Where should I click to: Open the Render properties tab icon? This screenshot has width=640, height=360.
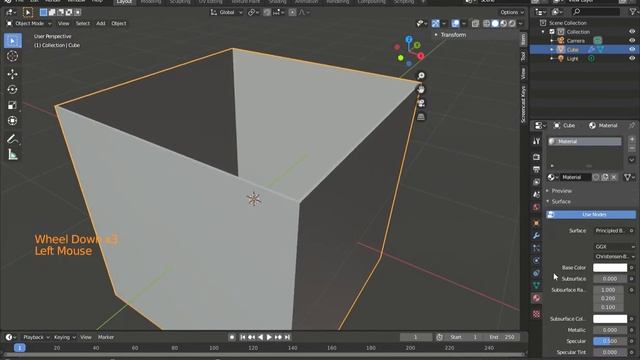536,157
